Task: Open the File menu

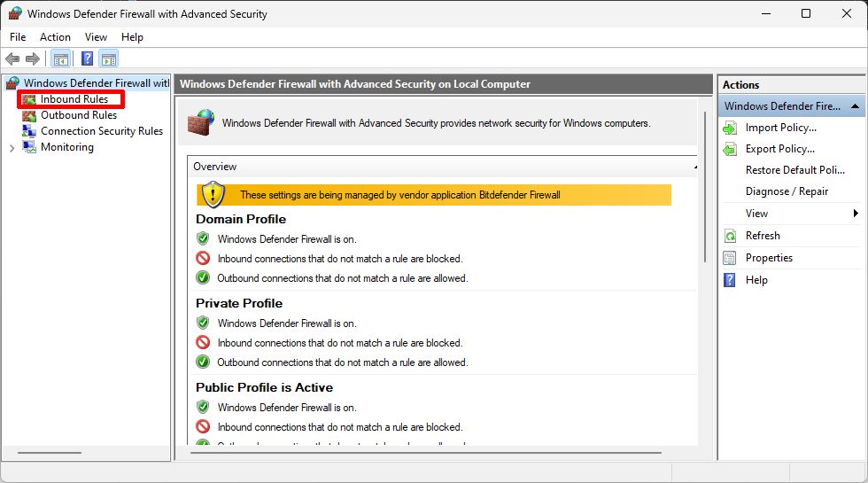Action: pyautogui.click(x=18, y=37)
